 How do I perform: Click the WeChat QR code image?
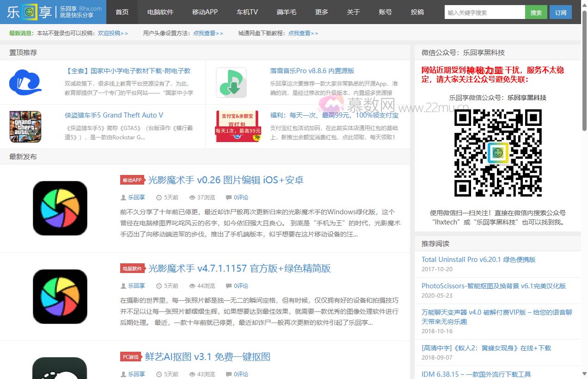coord(498,153)
